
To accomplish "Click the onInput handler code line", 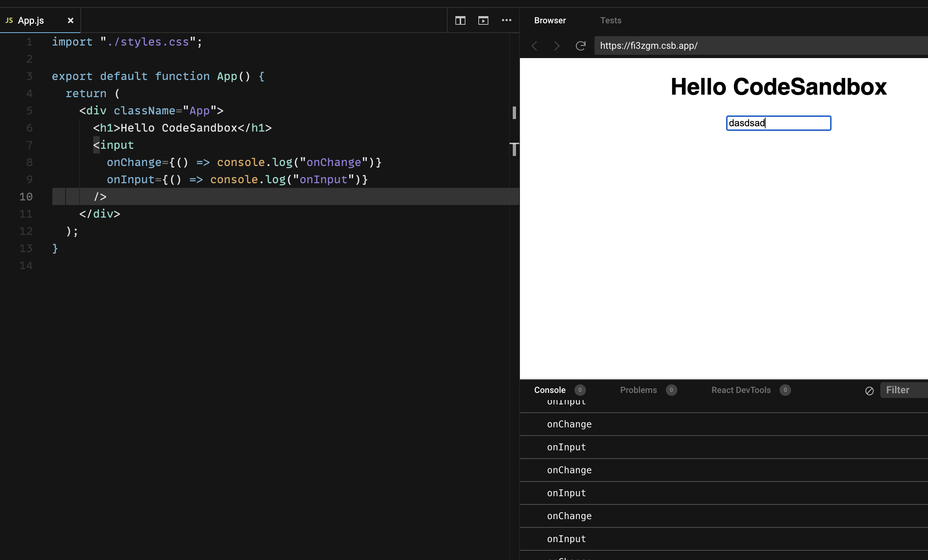I will pos(237,179).
